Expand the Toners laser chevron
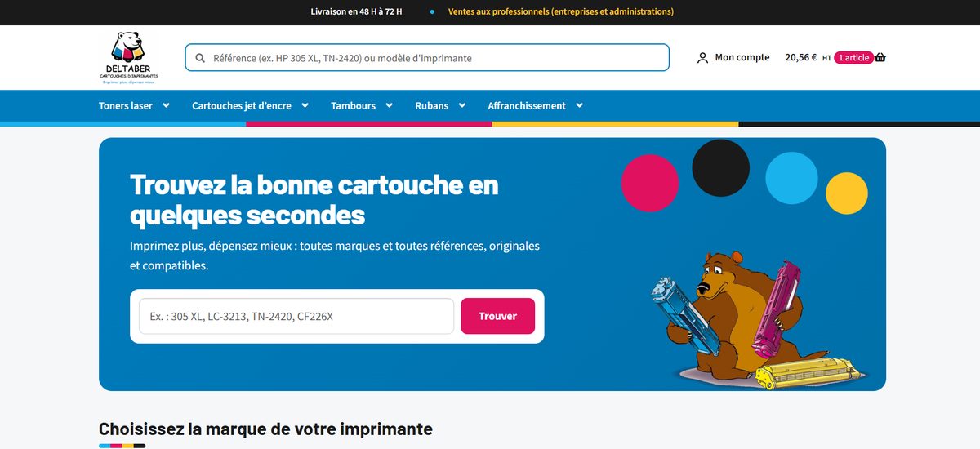The image size is (980, 449). point(166,105)
